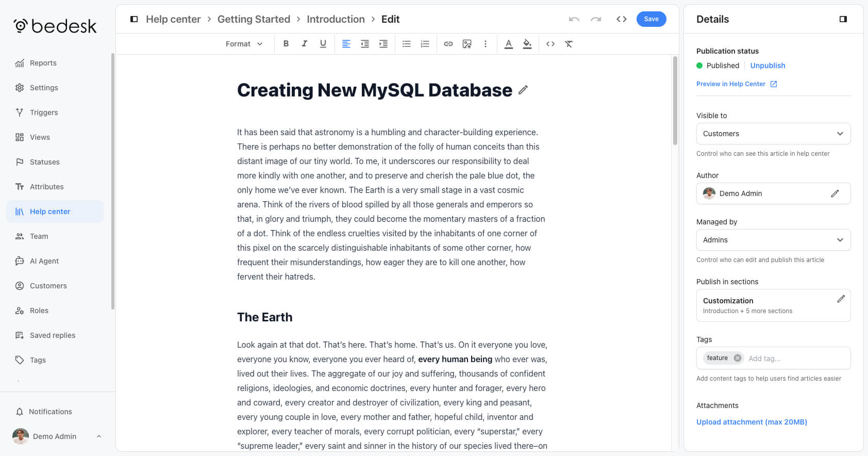Viewport: 868px width, 456px height.
Task: Open more toolbar options menu
Action: (x=486, y=44)
